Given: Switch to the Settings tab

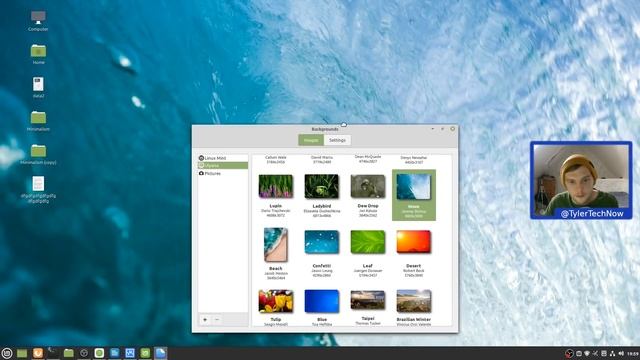Looking at the screenshot, I should coord(337,140).
